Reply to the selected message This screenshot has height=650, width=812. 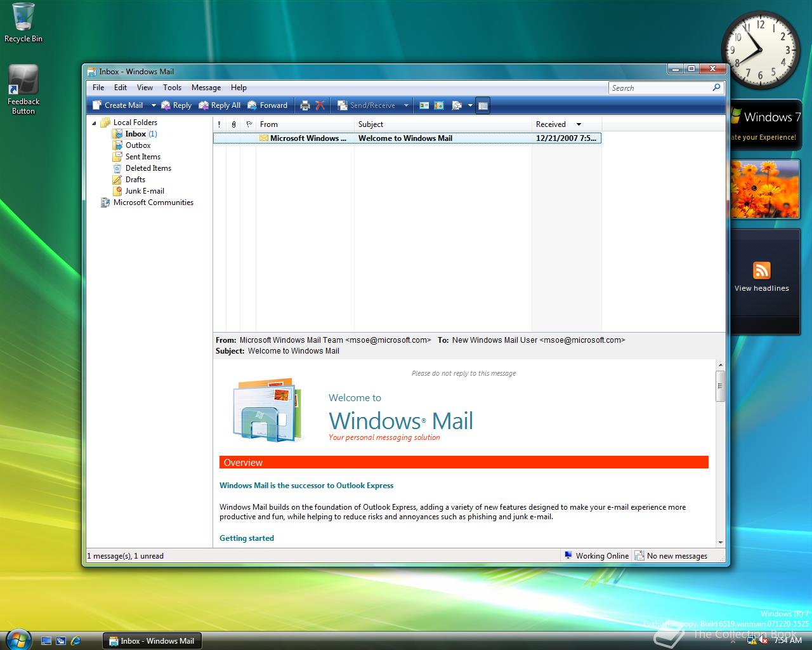tap(176, 105)
